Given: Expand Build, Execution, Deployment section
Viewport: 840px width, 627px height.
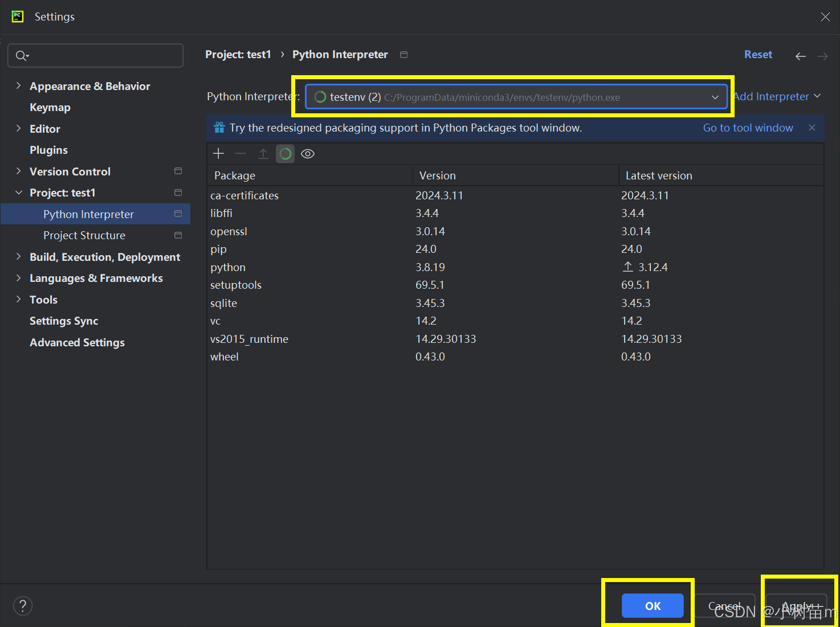Looking at the screenshot, I should (18, 256).
